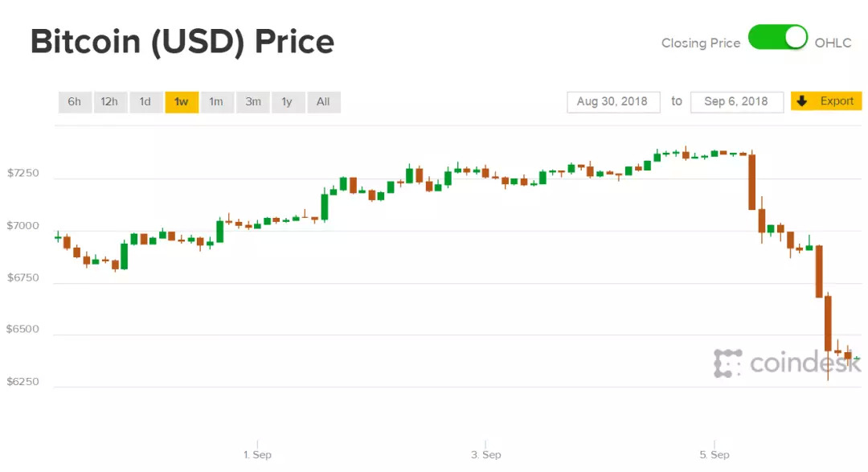868x472 pixels.
Task: Switch to the 12h time range
Action: [109, 102]
